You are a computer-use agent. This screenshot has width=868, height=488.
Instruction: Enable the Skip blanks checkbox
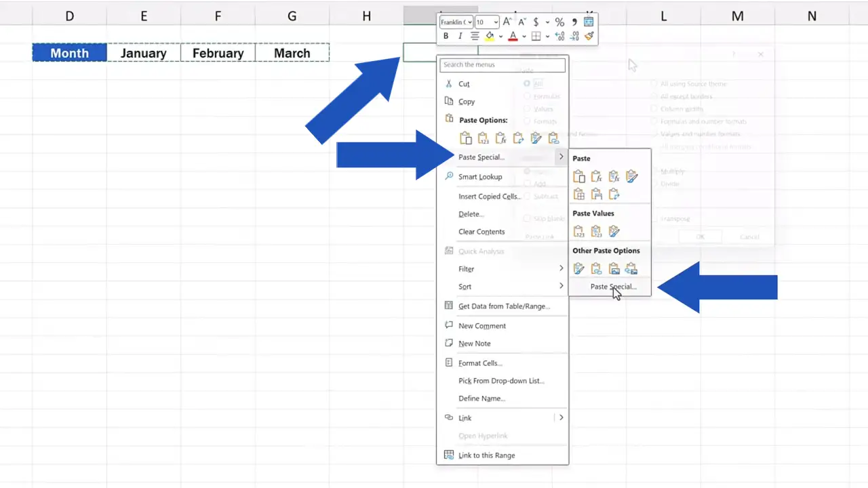528,218
